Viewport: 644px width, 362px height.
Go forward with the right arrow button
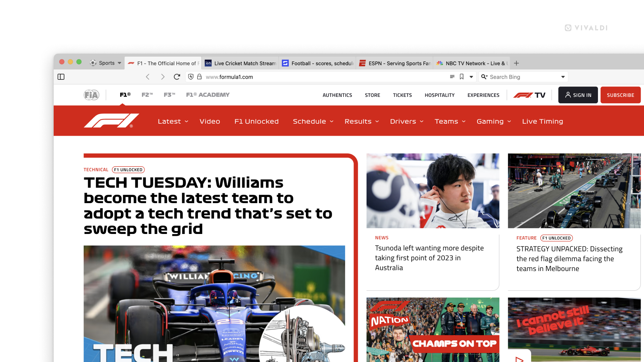pos(163,77)
